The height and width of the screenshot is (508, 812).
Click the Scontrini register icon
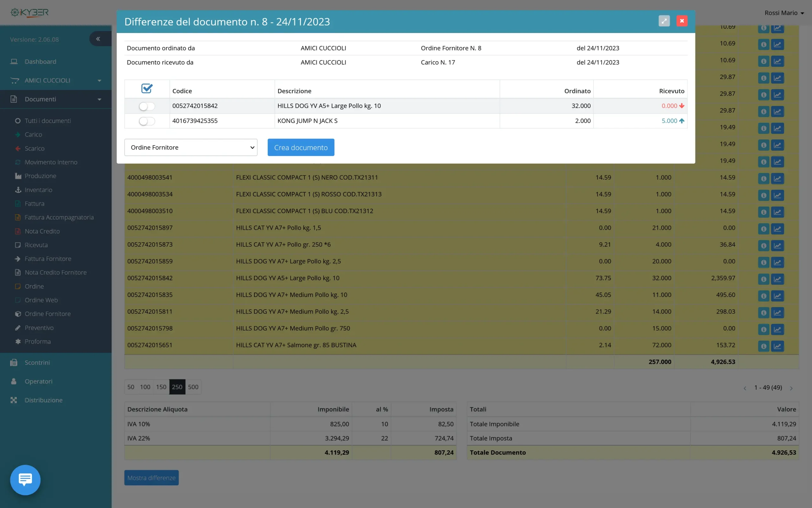point(14,363)
